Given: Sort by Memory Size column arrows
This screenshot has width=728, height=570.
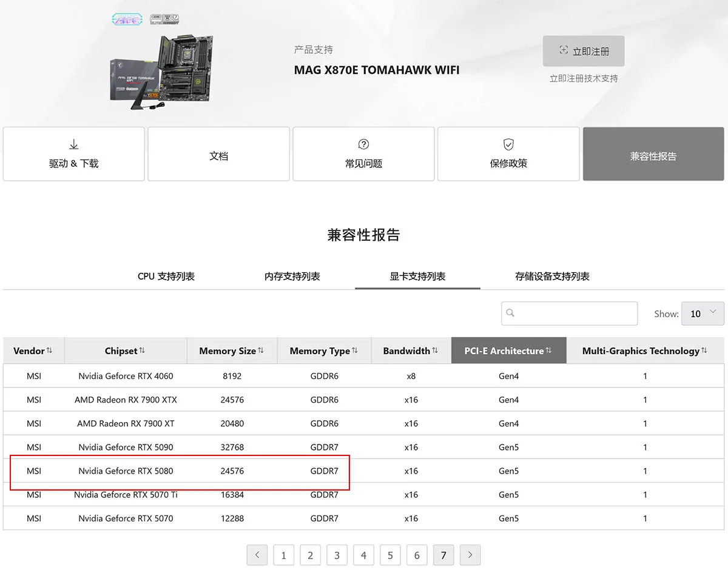Looking at the screenshot, I should (x=261, y=350).
